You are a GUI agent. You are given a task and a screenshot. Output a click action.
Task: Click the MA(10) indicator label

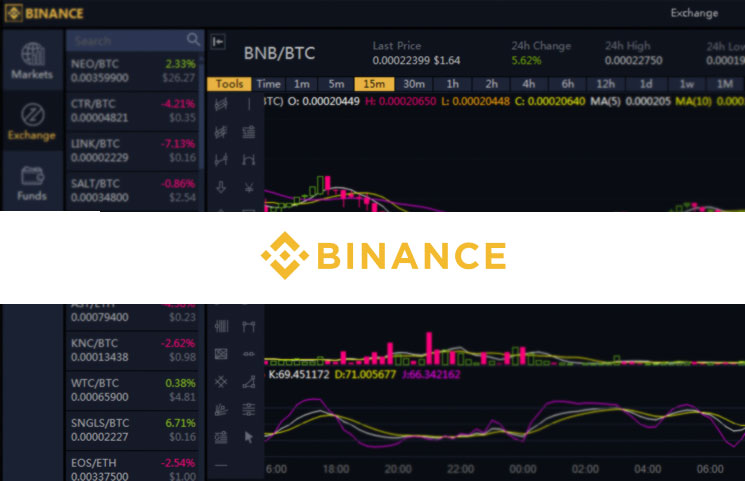pyautogui.click(x=692, y=102)
